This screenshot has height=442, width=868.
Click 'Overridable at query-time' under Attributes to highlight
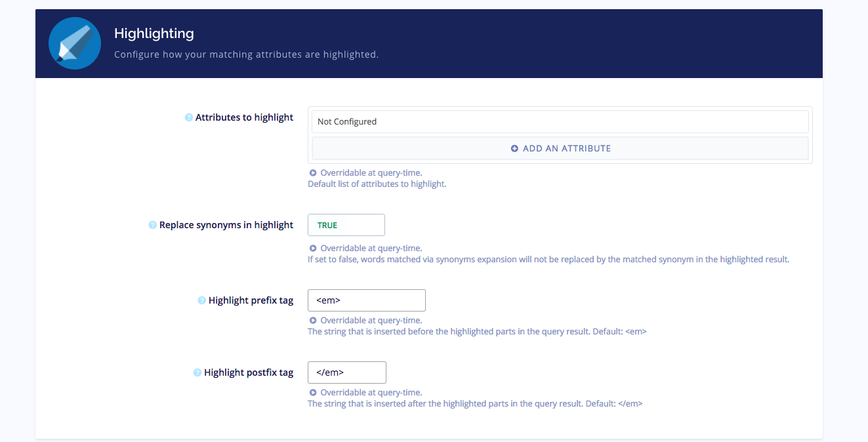coord(371,173)
